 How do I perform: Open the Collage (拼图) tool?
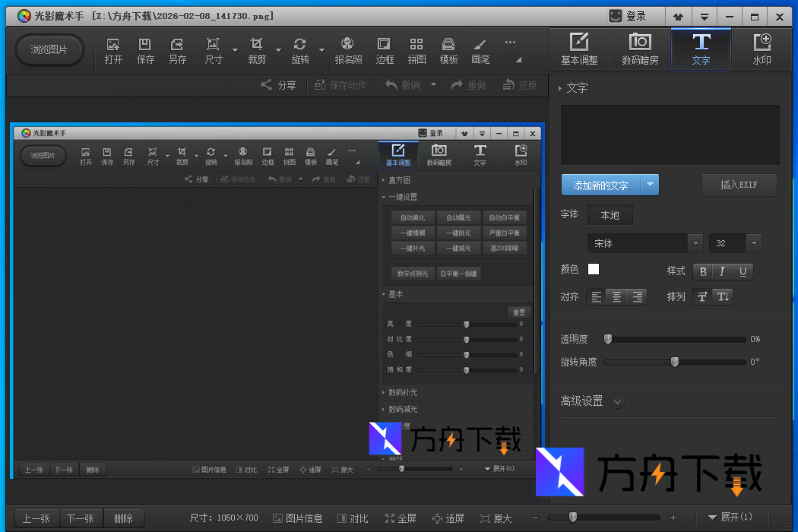(416, 50)
